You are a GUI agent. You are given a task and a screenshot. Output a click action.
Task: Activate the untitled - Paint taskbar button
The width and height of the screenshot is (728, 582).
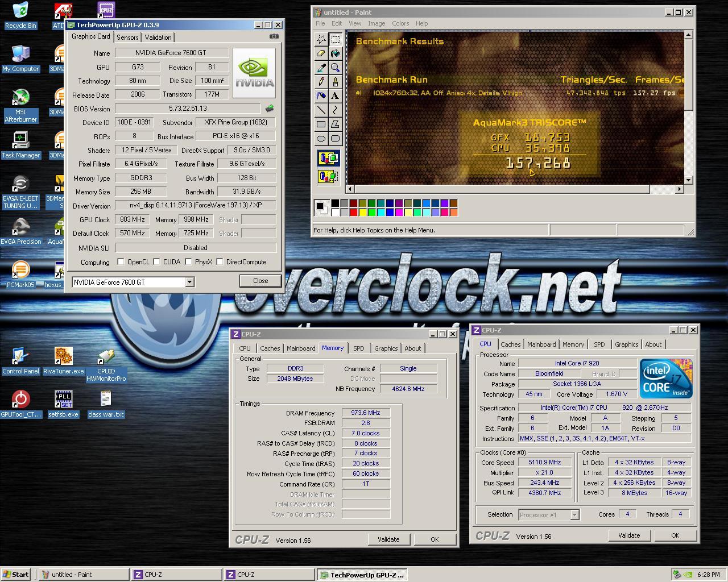[84, 575]
